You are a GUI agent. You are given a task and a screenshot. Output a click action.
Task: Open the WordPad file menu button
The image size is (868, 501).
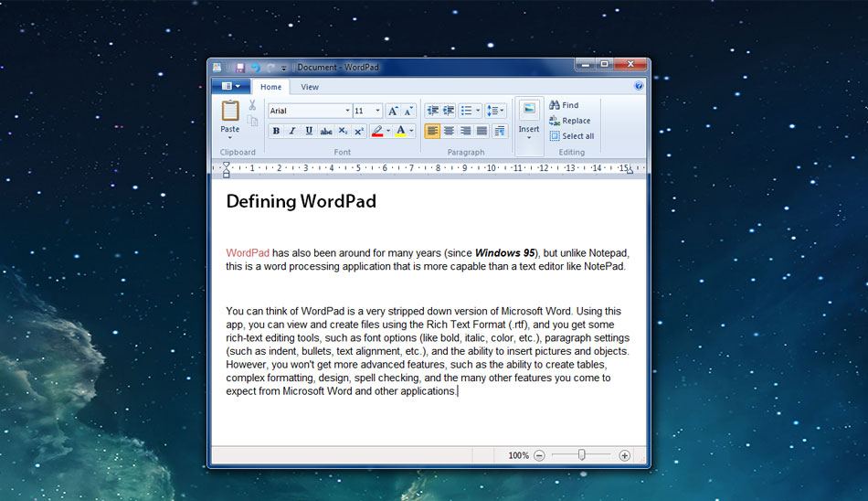tap(231, 86)
